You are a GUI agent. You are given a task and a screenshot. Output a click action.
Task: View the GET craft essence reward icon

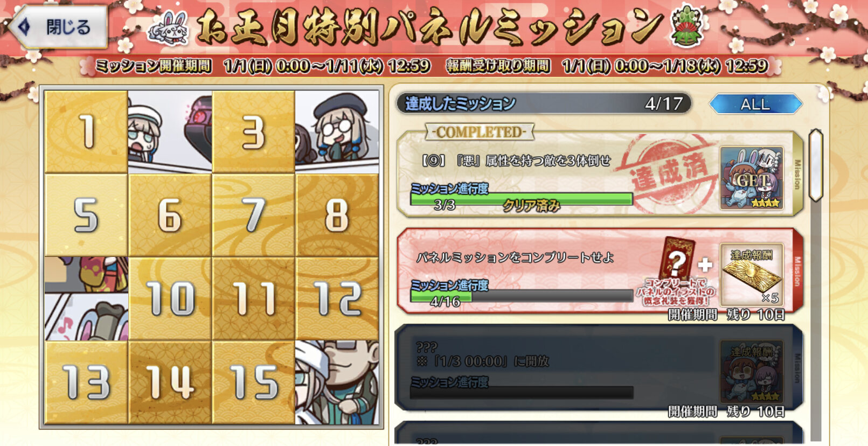(x=752, y=178)
